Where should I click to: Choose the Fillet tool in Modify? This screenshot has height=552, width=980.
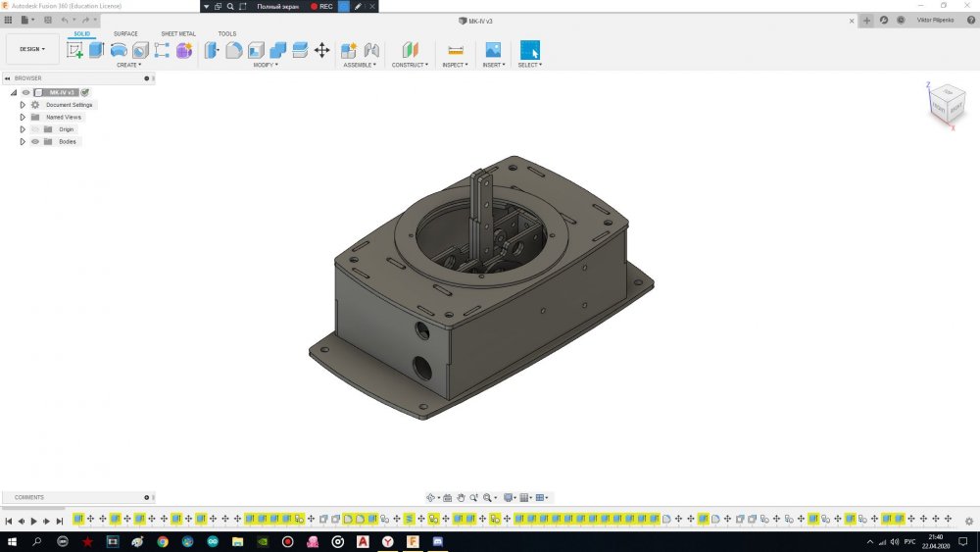(234, 50)
